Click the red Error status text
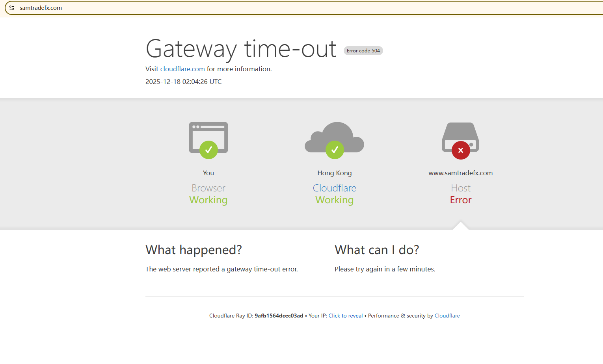Screen dimensions: 603x364 coord(461,200)
